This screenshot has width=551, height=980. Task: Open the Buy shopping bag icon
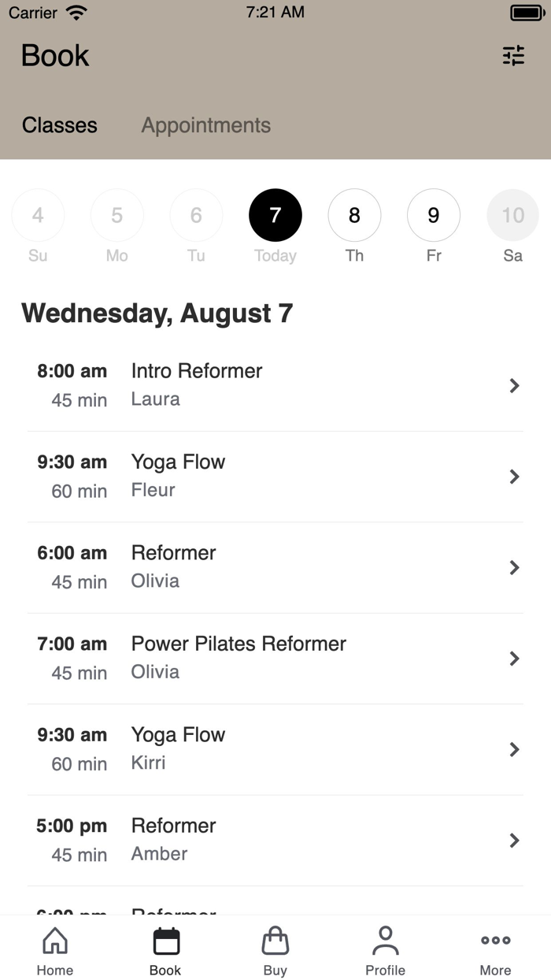pyautogui.click(x=275, y=941)
